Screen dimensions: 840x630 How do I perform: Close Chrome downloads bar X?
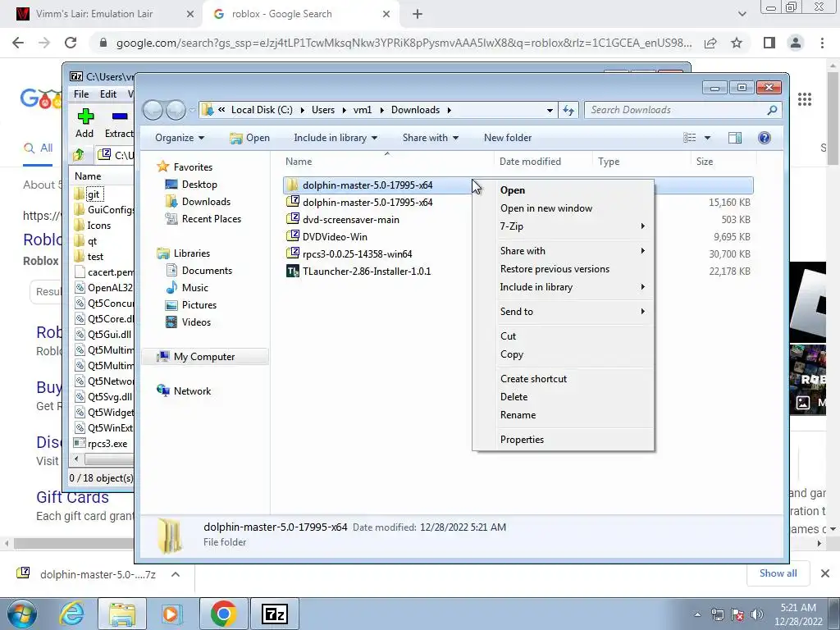tap(825, 573)
